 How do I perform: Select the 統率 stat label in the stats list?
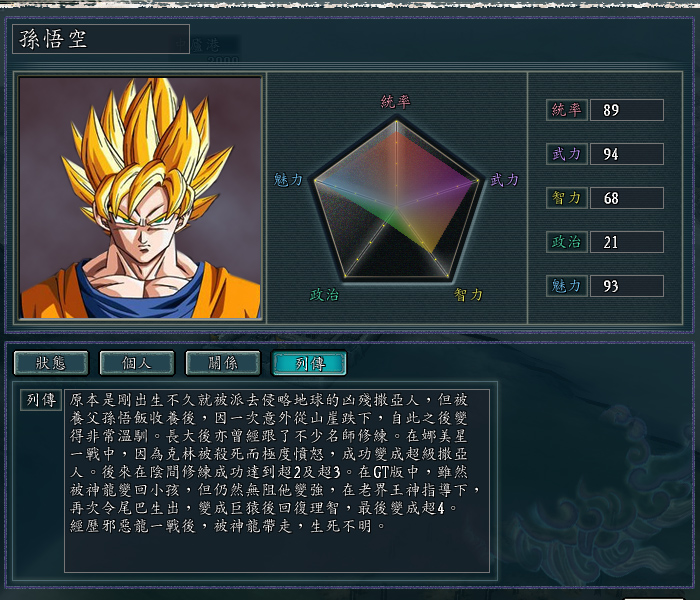click(x=567, y=110)
